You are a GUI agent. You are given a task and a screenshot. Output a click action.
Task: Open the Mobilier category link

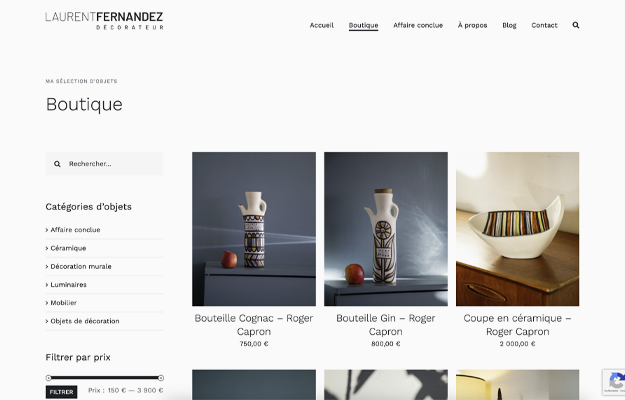(x=63, y=303)
